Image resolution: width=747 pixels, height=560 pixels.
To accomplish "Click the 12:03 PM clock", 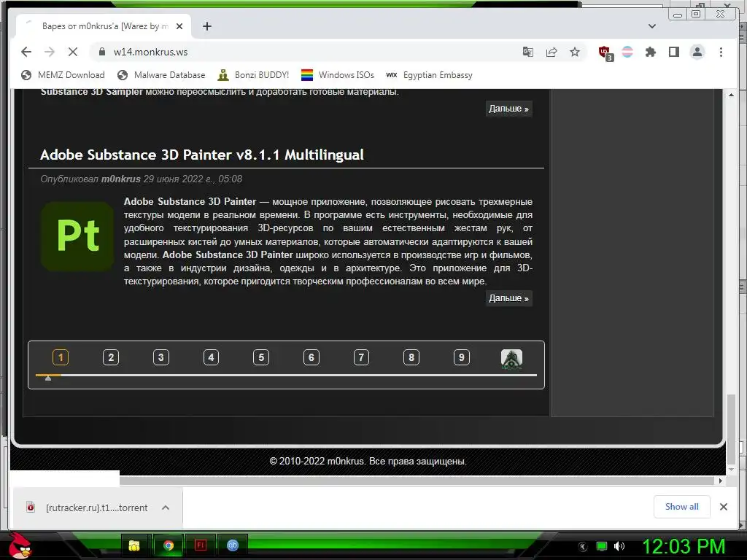I will (683, 546).
